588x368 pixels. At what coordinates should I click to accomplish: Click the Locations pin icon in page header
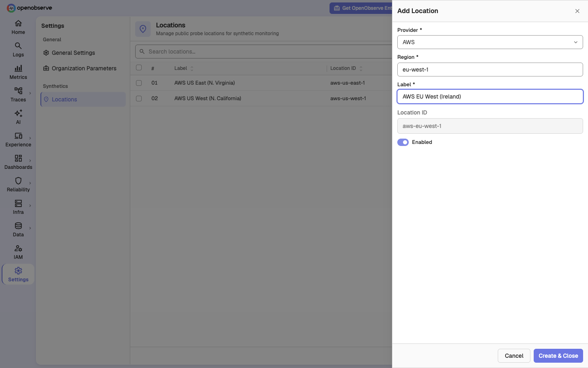(x=143, y=29)
